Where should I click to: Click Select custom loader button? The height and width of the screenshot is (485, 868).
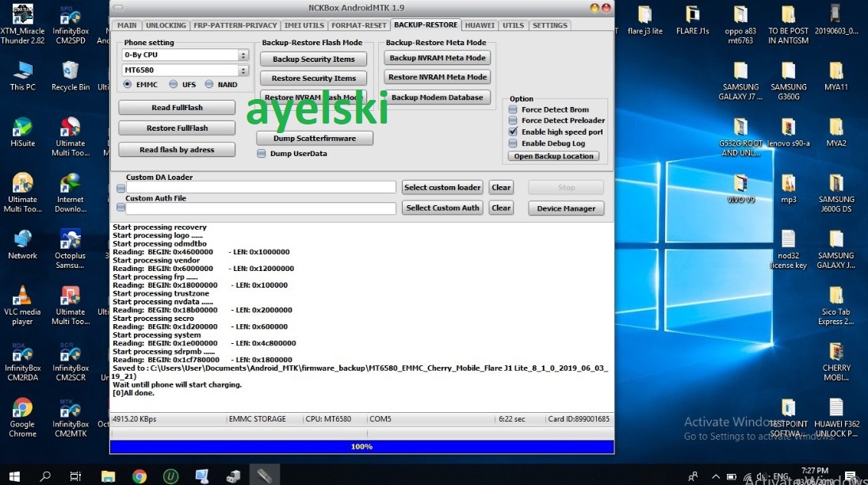coord(442,187)
